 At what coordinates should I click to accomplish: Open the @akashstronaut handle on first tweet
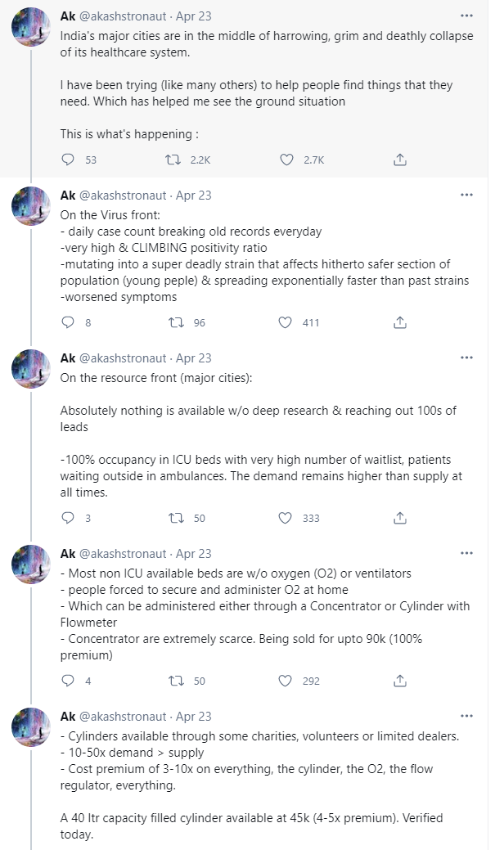click(123, 16)
